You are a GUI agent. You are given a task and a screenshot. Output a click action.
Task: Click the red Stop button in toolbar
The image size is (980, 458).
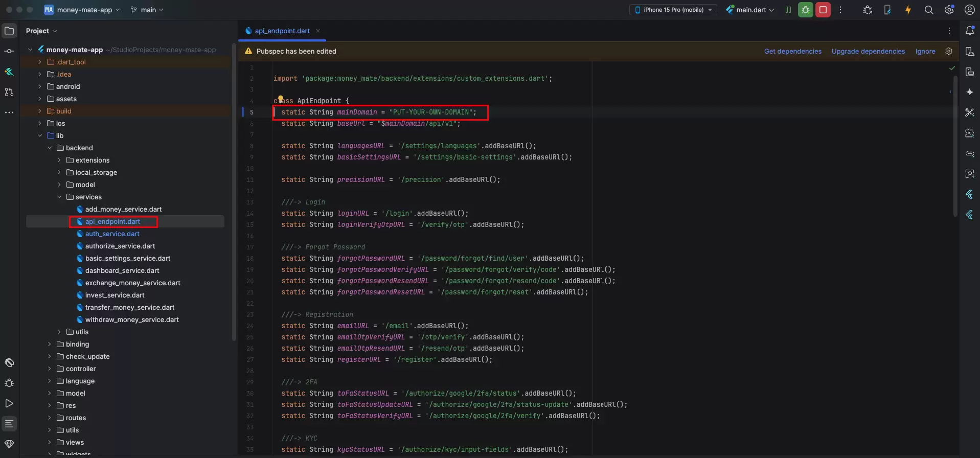[823, 10]
